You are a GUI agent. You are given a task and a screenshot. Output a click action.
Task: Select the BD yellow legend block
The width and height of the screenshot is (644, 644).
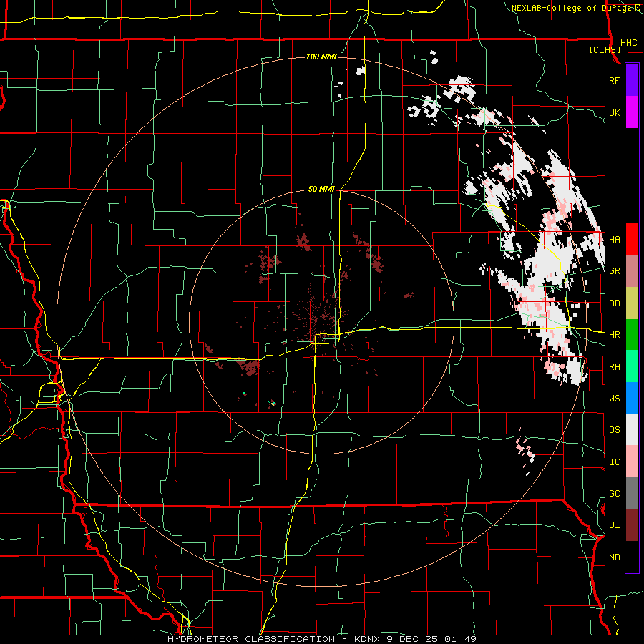pyautogui.click(x=632, y=303)
